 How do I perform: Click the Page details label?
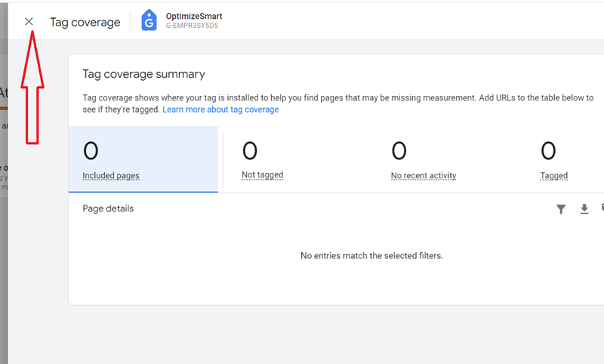[108, 208]
